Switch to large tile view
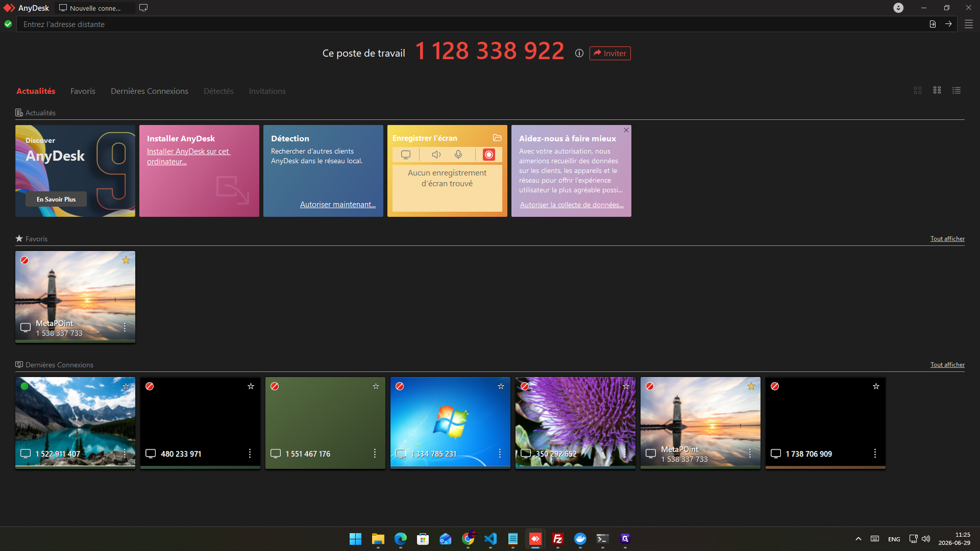 [918, 90]
